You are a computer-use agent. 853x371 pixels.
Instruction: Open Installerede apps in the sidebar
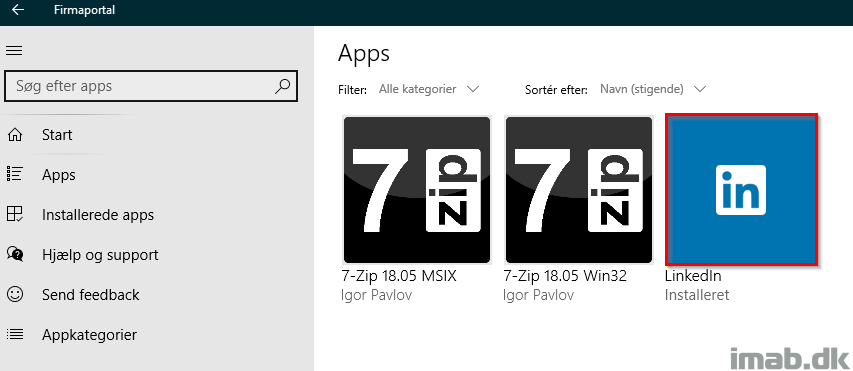pyautogui.click(x=98, y=215)
